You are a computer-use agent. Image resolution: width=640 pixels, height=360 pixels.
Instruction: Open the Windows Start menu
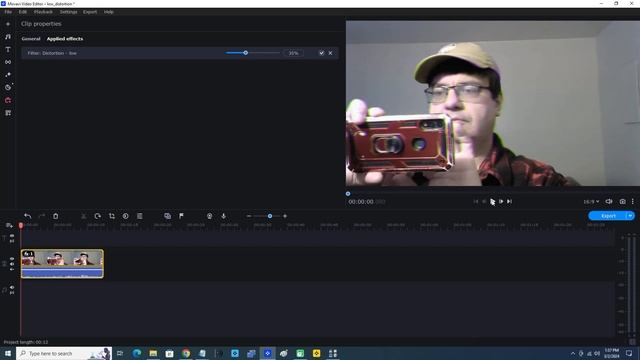[8, 353]
